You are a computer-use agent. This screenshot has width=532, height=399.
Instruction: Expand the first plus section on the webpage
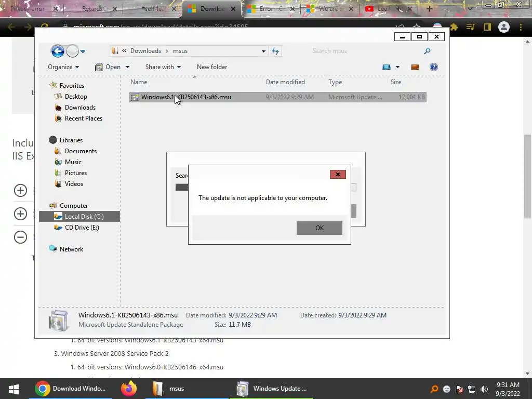pyautogui.click(x=20, y=190)
